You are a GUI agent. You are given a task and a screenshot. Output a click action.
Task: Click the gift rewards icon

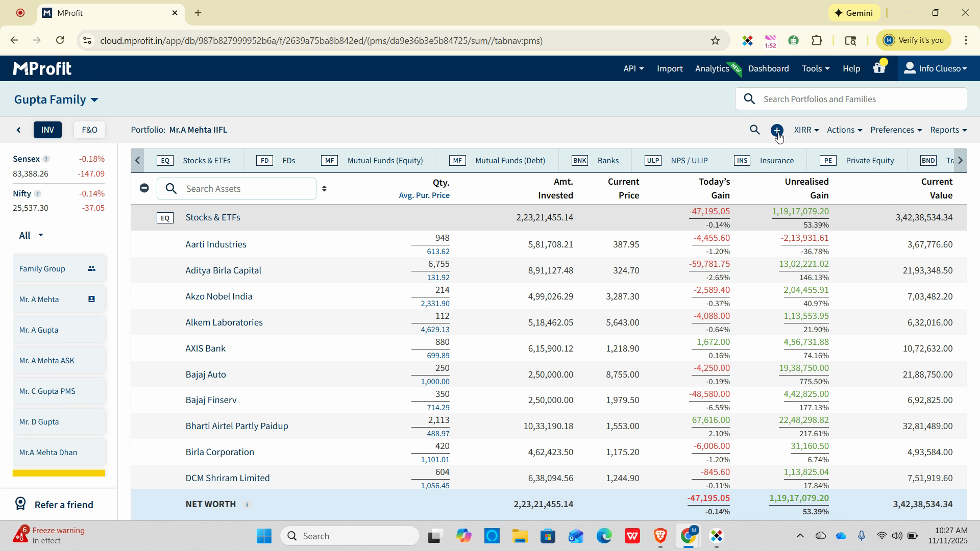pyautogui.click(x=879, y=68)
